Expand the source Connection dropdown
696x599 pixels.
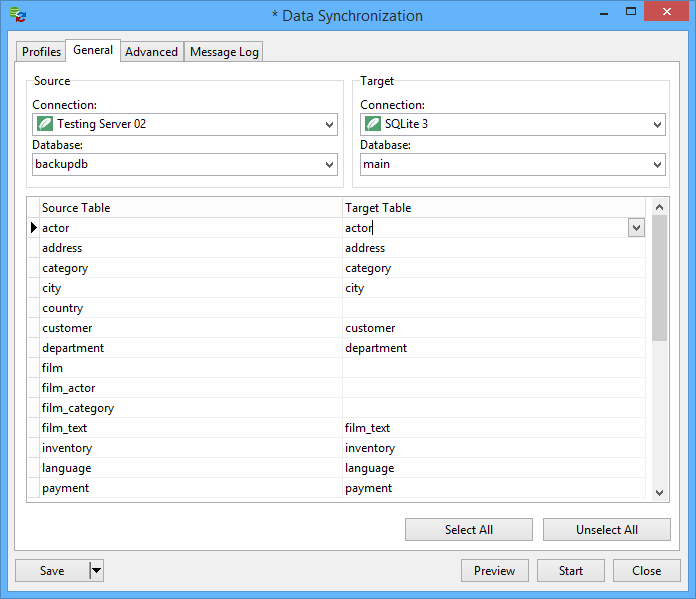[x=329, y=125]
